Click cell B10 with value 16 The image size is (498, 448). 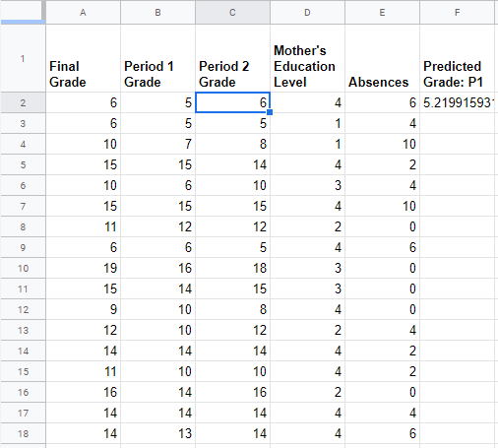(157, 268)
